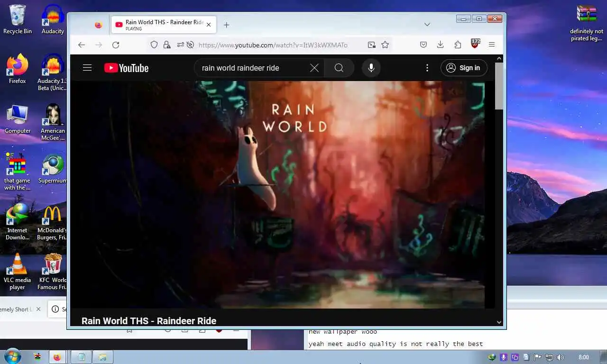Open the Recycle Bin desktop icon
607x364 pixels.
click(18, 19)
